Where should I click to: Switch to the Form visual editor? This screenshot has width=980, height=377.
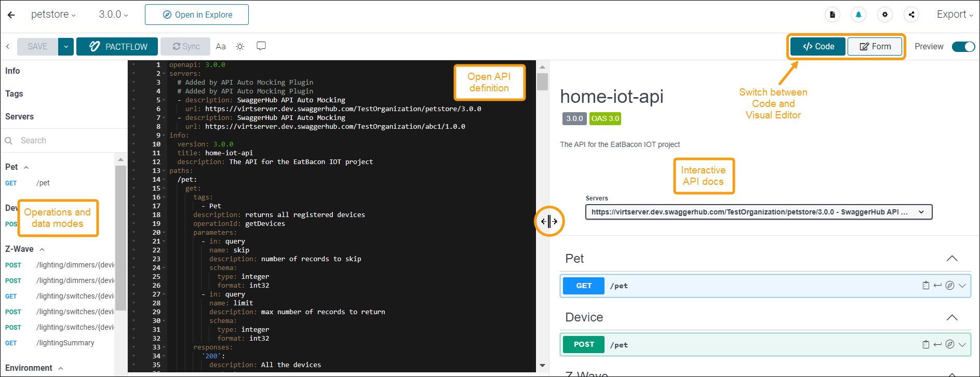tap(875, 47)
